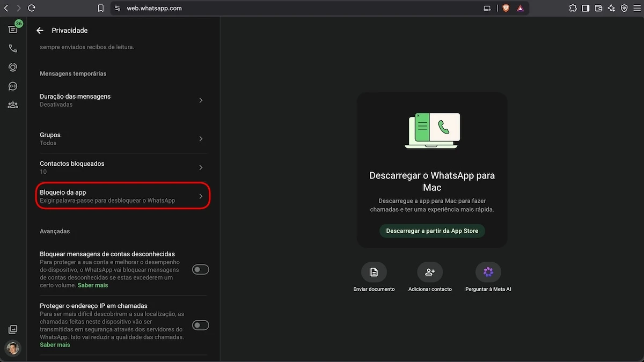This screenshot has width=644, height=362.
Task: Expand Grupos chevron
Action: pos(201,139)
